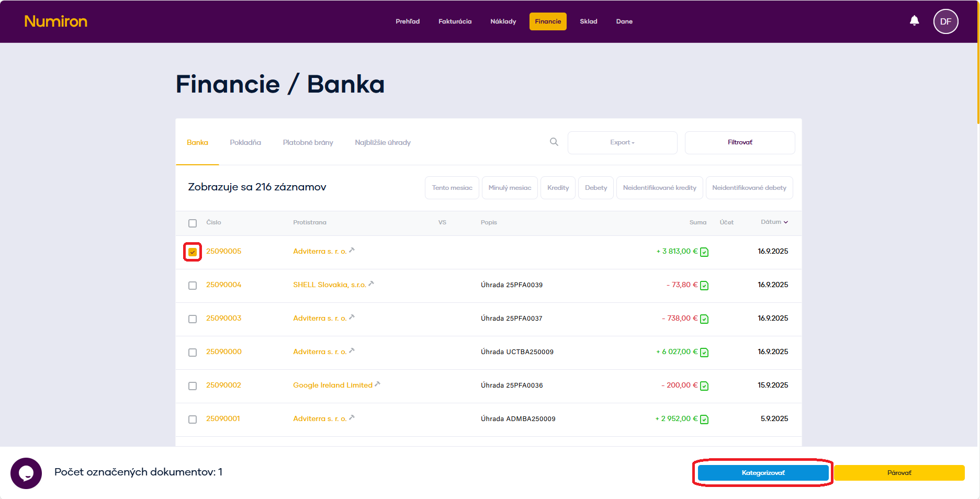Image resolution: width=980 pixels, height=499 pixels.
Task: Open the Fakturácia menu item
Action: click(455, 21)
